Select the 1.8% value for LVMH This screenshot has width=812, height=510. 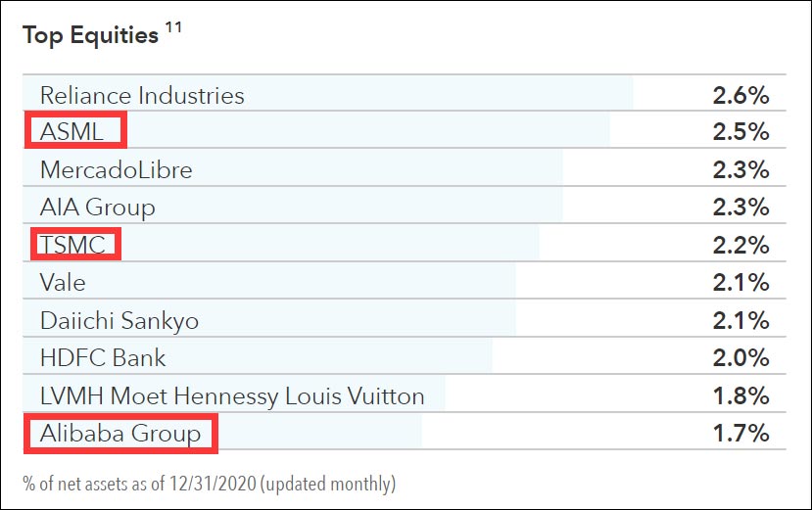click(741, 396)
